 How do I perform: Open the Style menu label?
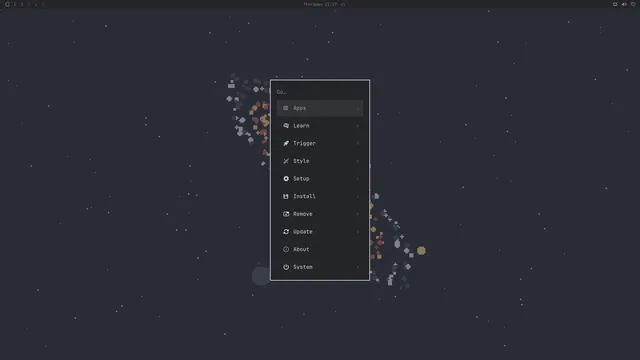click(301, 161)
